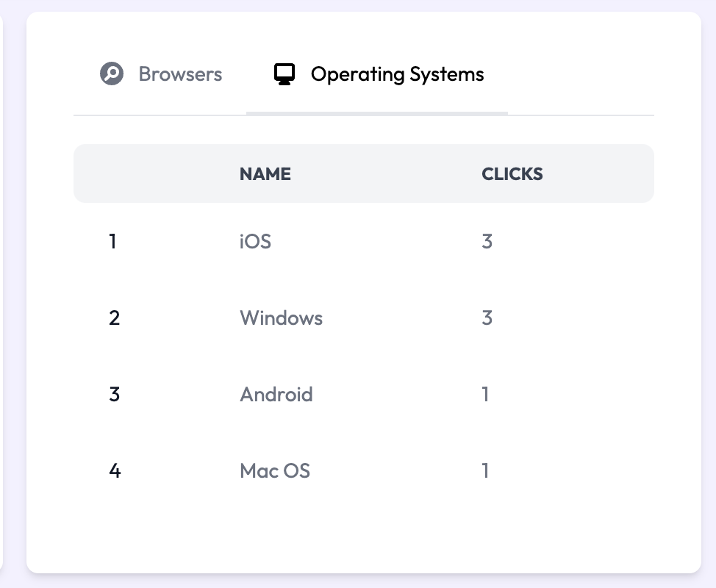Click rank number 4 beside Mac OS
This screenshot has height=588, width=716.
click(115, 471)
